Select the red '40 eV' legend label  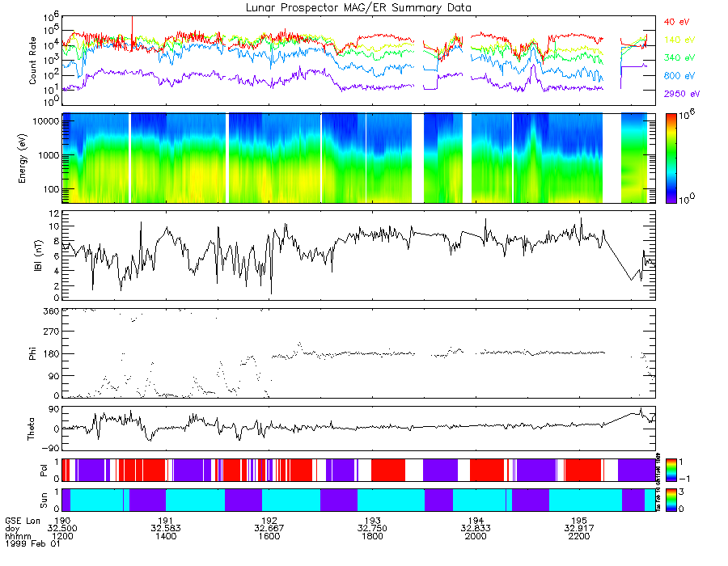tap(676, 22)
